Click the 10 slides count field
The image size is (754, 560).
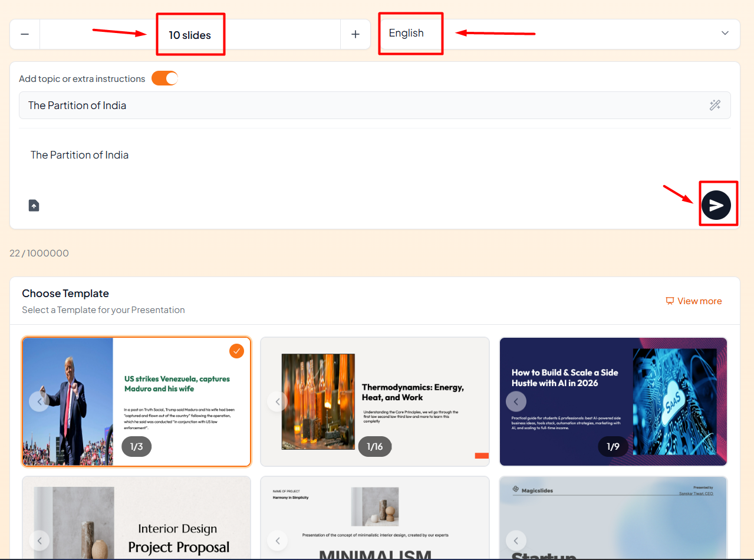tap(190, 35)
